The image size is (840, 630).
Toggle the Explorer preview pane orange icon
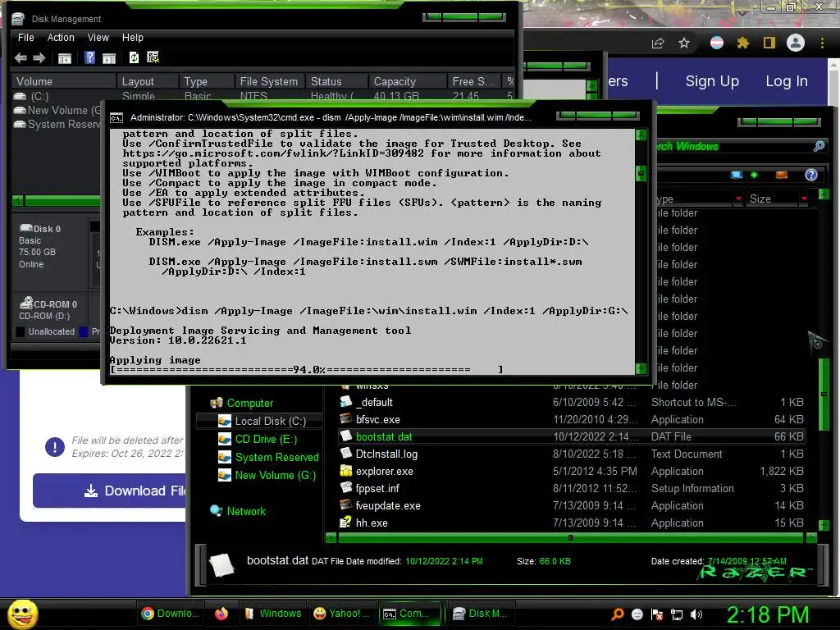(x=782, y=175)
